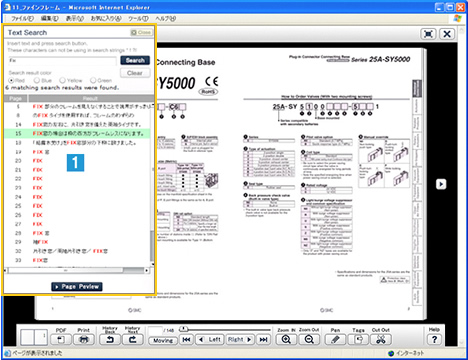Image resolution: width=468 pixels, height=360 pixels.
Task: Zoom in with magnifier plus icon
Action: [x=286, y=340]
